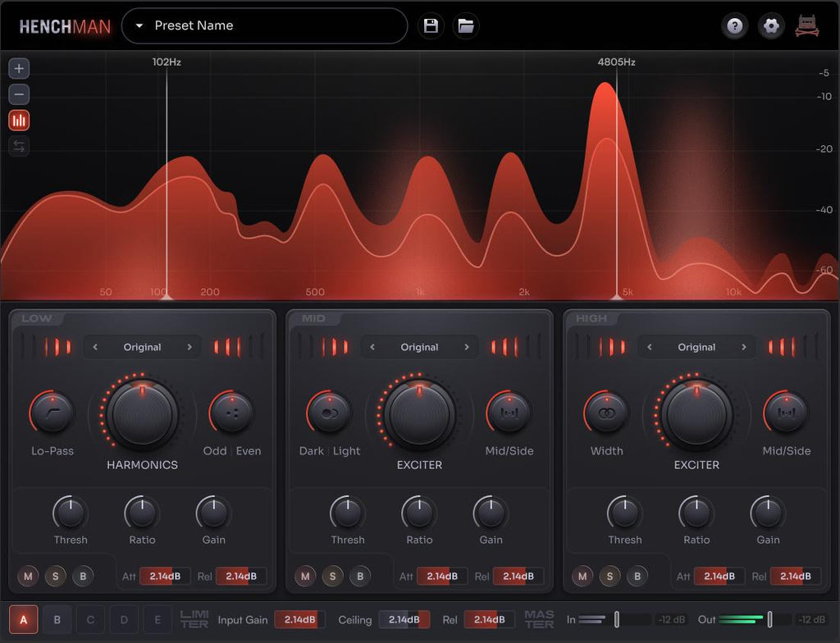The image size is (840, 643).
Task: Click the MID band Mid/Side knob
Action: point(509,412)
